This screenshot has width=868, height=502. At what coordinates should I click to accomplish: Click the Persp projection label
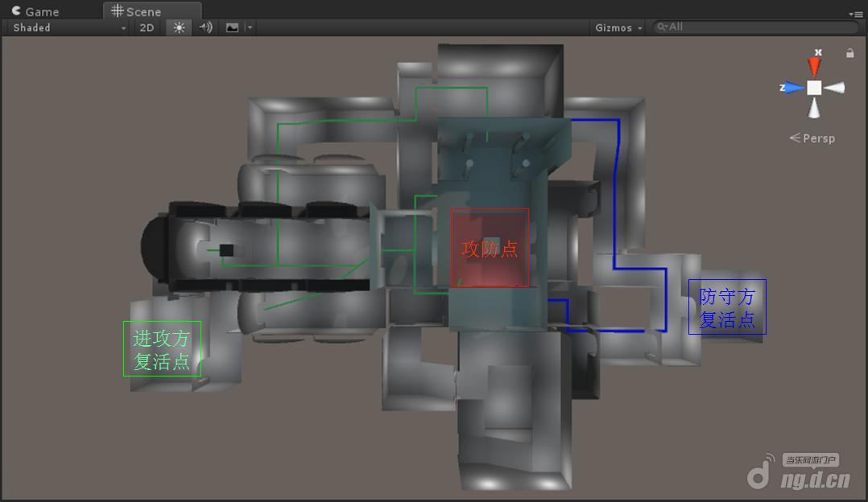(x=818, y=138)
